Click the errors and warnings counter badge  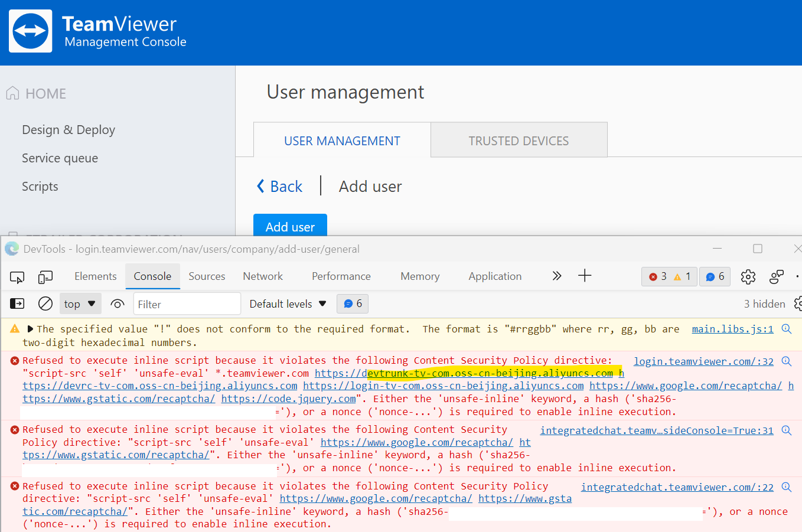pyautogui.click(x=669, y=276)
